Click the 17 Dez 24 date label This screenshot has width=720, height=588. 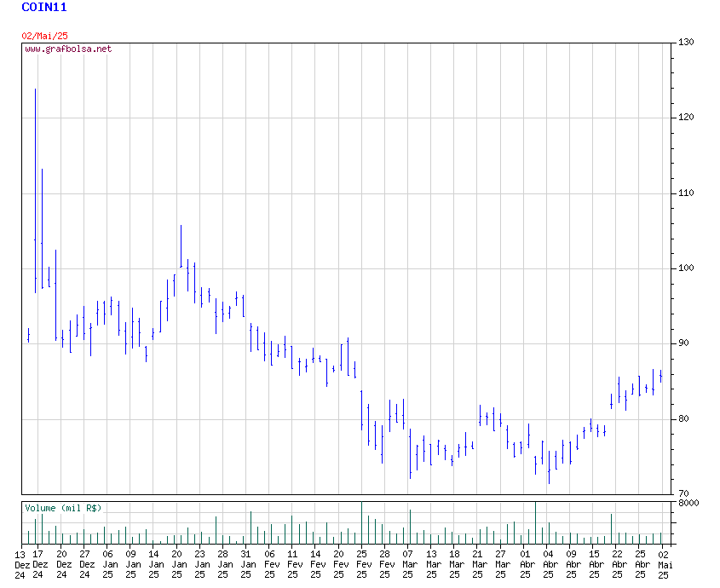click(38, 565)
